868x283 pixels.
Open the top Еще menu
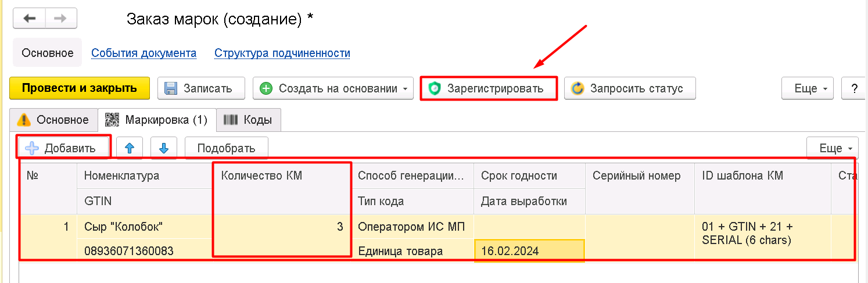808,88
